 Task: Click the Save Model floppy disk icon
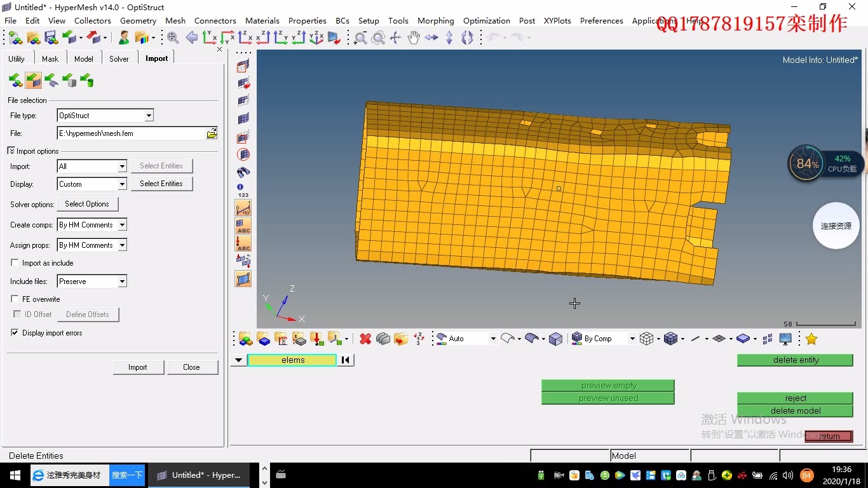51,38
